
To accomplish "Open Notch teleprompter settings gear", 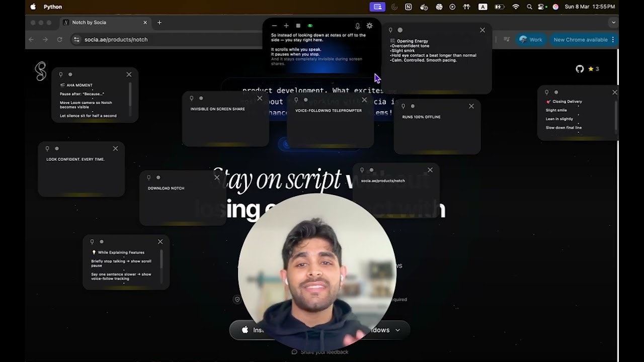I will pyautogui.click(x=370, y=26).
